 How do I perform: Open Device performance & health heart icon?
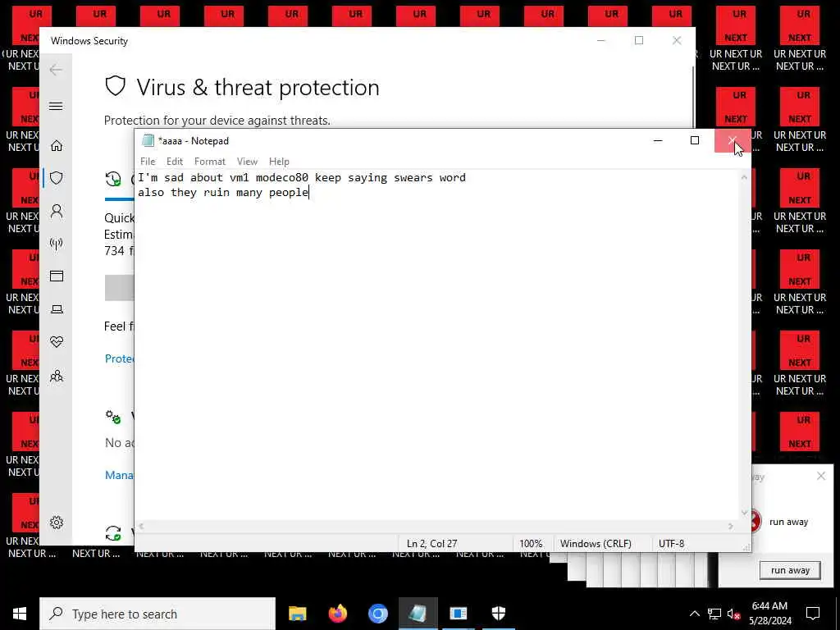(x=57, y=342)
